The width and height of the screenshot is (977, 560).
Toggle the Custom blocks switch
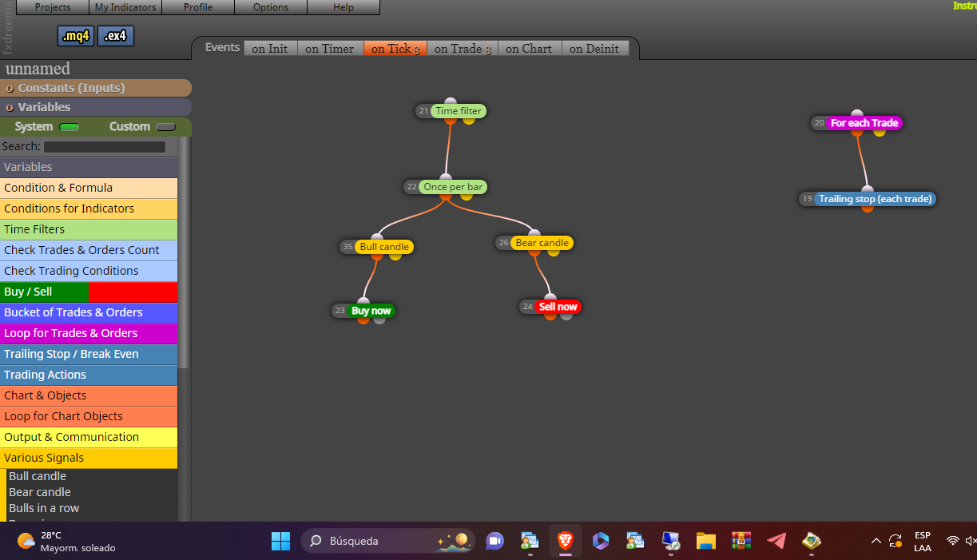[165, 127]
